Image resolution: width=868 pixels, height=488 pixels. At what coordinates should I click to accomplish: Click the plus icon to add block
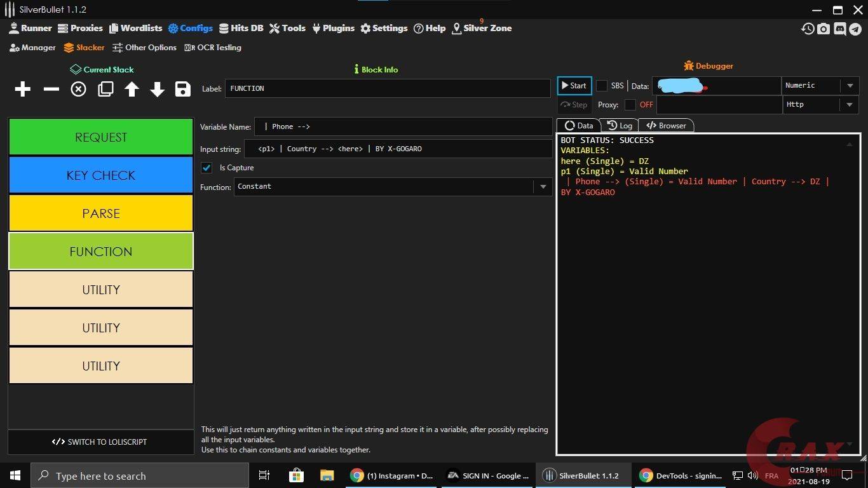[23, 90]
